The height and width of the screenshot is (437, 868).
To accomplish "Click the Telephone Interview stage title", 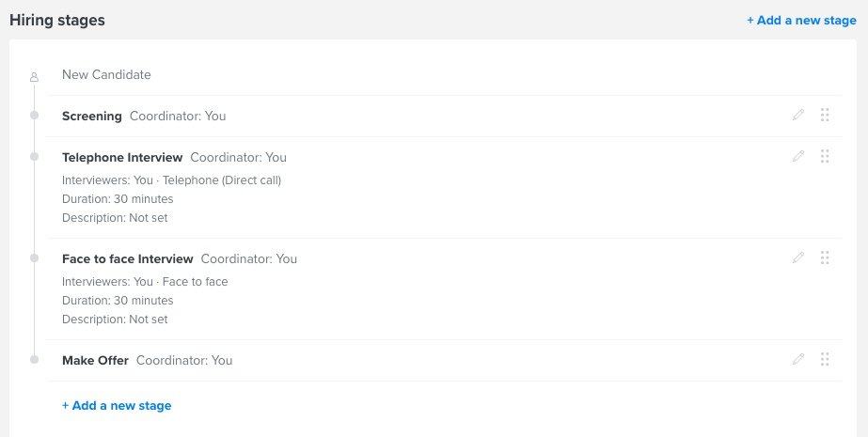I will point(122,157).
